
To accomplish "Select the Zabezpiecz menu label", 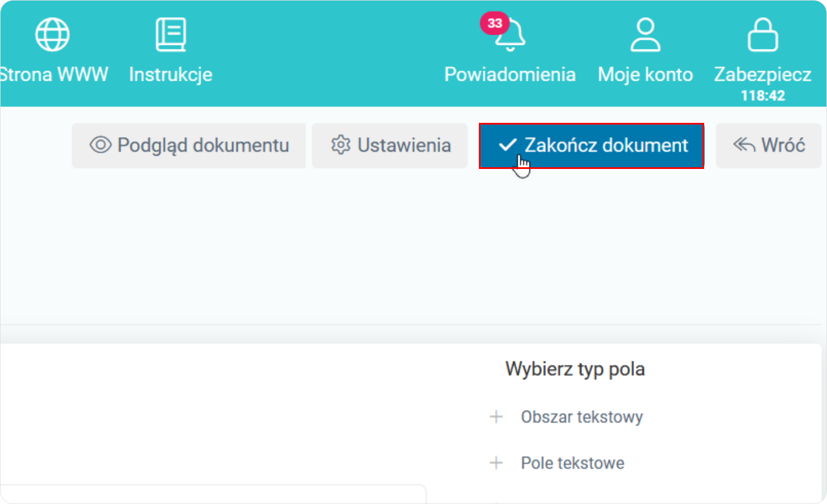I will pos(763,75).
